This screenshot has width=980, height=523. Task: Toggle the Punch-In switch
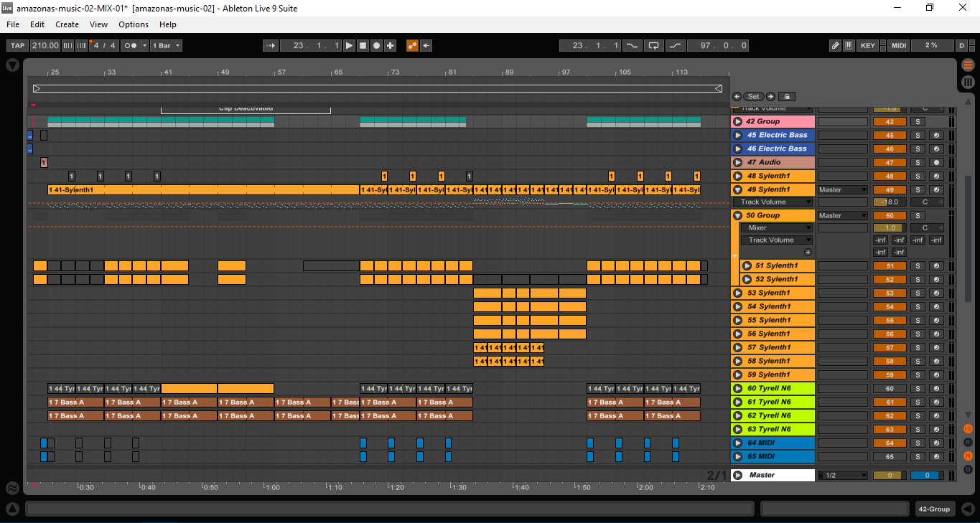pyautogui.click(x=632, y=45)
